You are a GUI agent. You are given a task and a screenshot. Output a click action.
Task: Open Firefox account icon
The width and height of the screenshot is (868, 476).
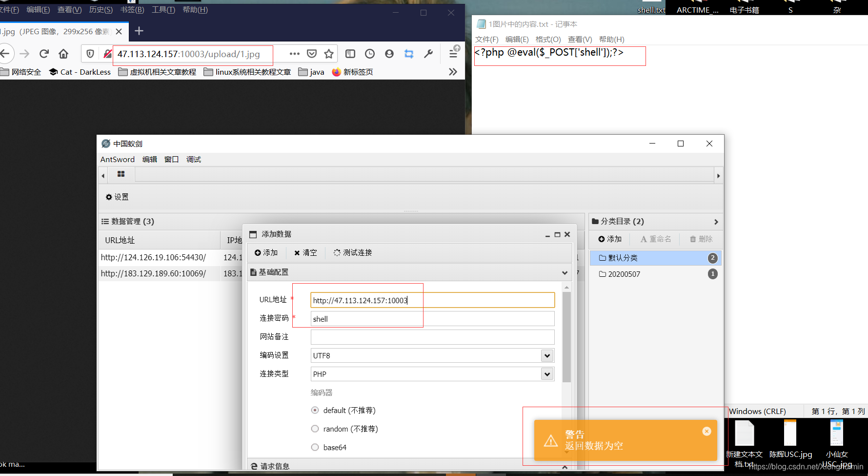click(389, 54)
